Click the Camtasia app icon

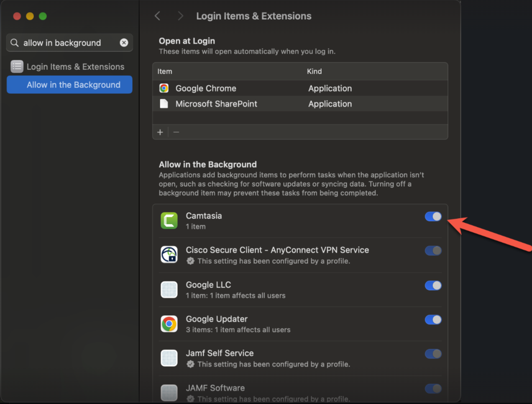click(169, 221)
